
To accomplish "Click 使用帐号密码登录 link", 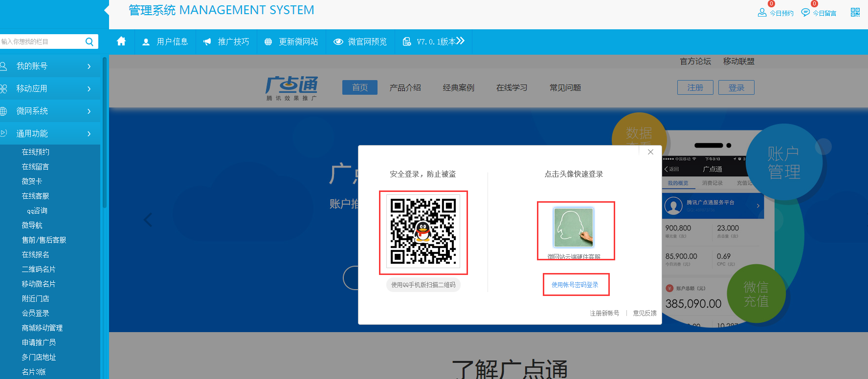I will tap(575, 285).
